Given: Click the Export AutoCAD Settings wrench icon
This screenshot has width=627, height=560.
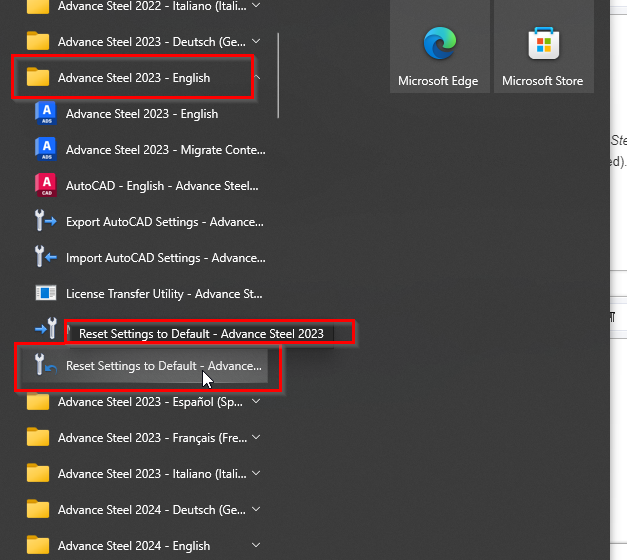Looking at the screenshot, I should [45, 221].
